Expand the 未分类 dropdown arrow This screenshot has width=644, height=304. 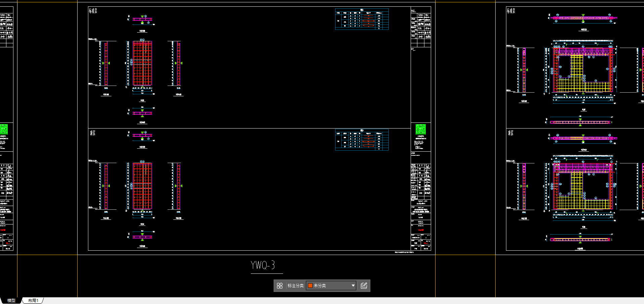tap(353, 286)
